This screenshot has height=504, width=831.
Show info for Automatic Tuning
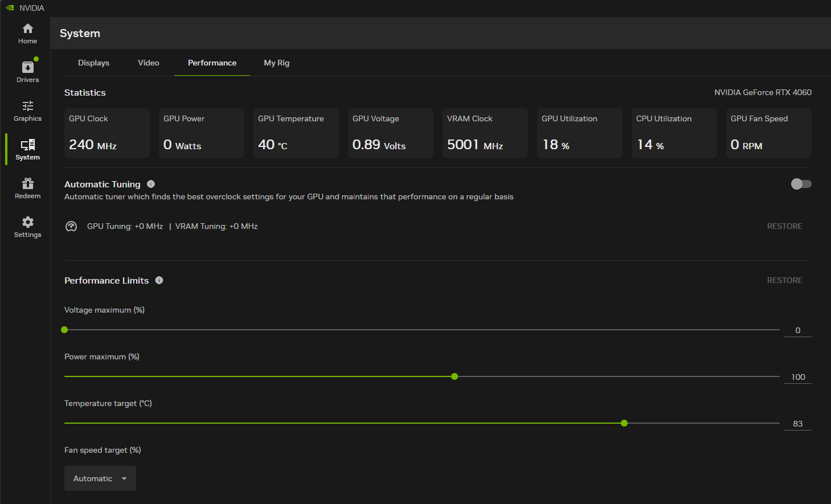tap(151, 184)
